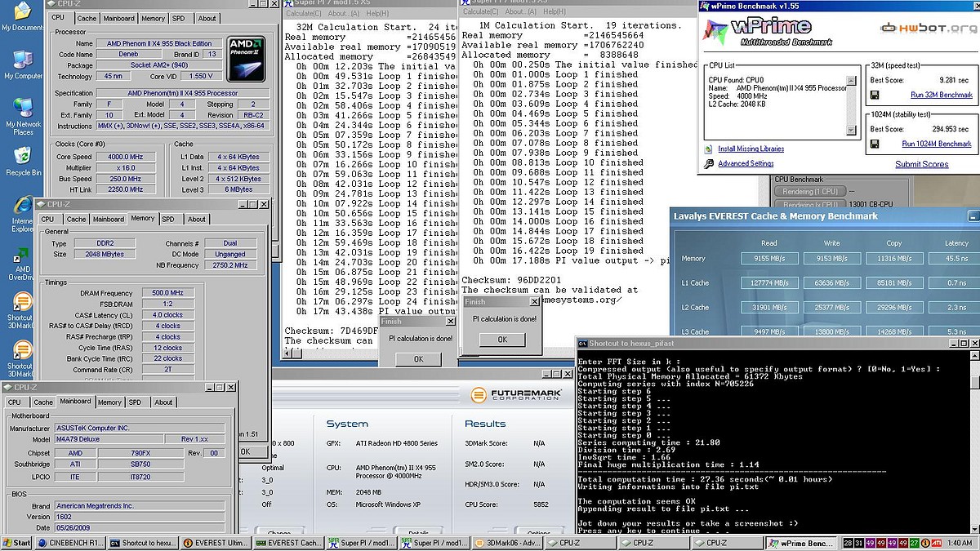Click the floppy save icon under 1024M test

point(875,144)
